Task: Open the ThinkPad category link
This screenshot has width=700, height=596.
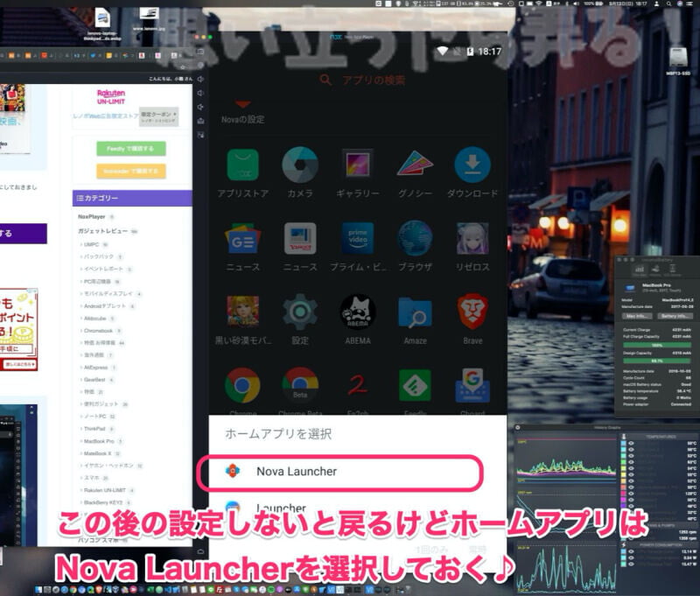Action: [x=94, y=429]
